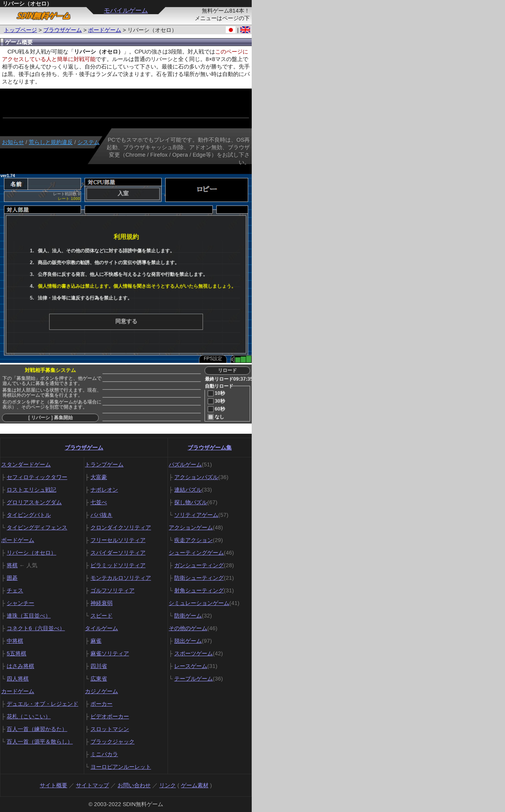
Task: Open ロストエリシュ戦記 game link
Action: [31, 490]
